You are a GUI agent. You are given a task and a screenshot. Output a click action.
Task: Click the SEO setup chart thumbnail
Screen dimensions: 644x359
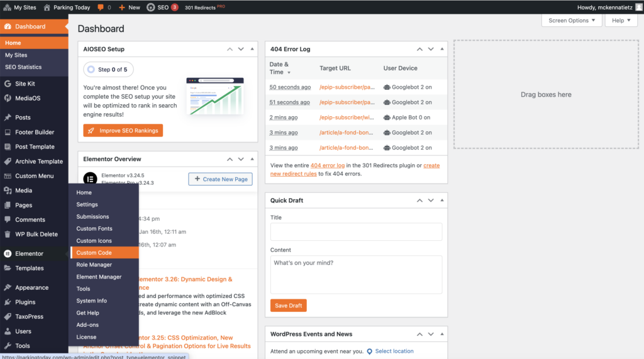click(x=215, y=97)
